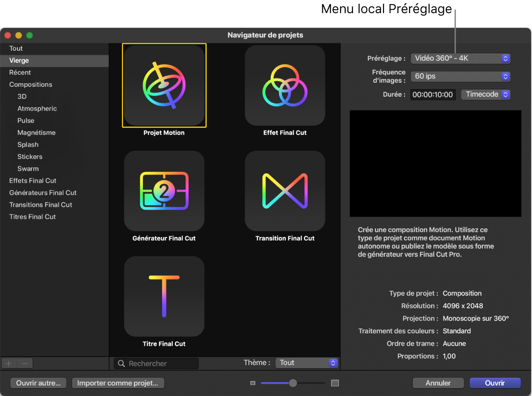Open the Timecode duration format dropdown
The width and height of the screenshot is (532, 396).
click(x=485, y=95)
